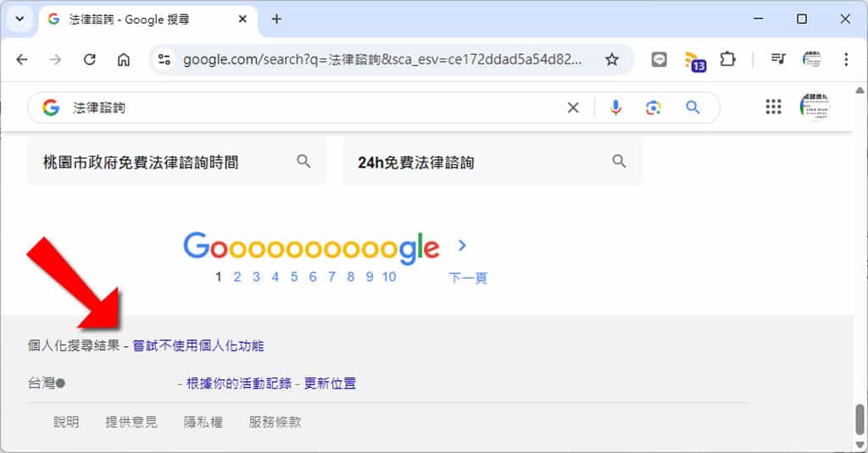Go to results page 3
Screen dimensions: 868x453
256,277
